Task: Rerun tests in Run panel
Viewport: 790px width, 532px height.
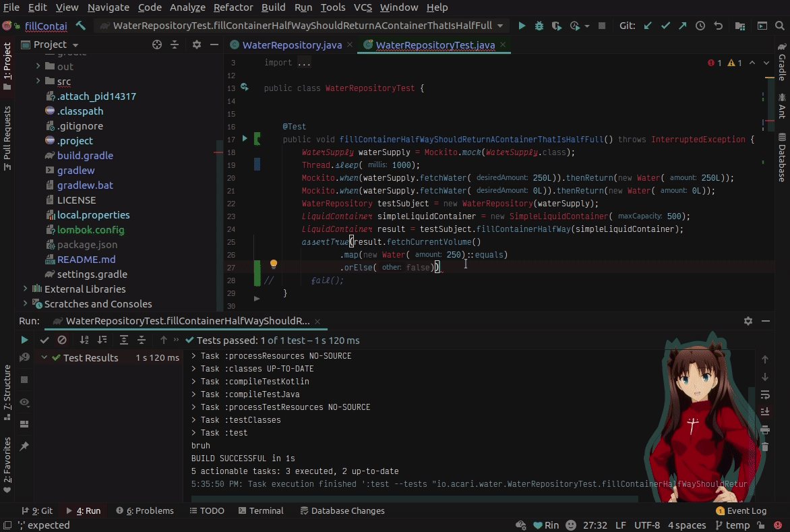Action: (x=24, y=340)
